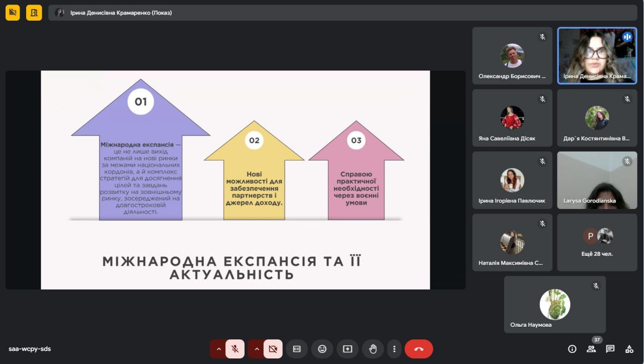Select Ольга Наумова's participant tile

[x=554, y=304]
